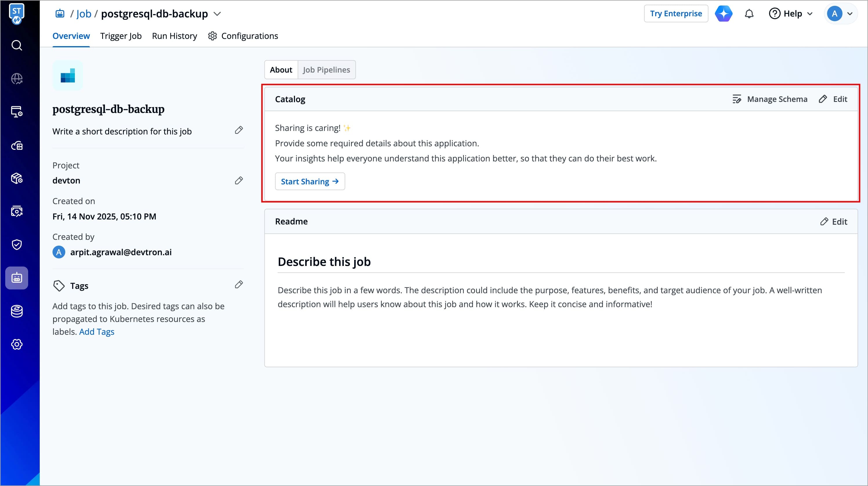Click the AI sparkle assistant icon
This screenshot has height=486, width=868.
click(x=724, y=14)
